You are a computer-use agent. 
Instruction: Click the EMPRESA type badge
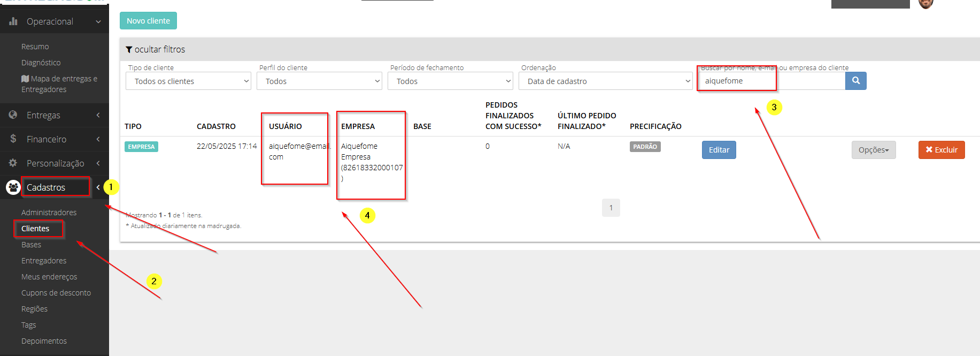141,147
